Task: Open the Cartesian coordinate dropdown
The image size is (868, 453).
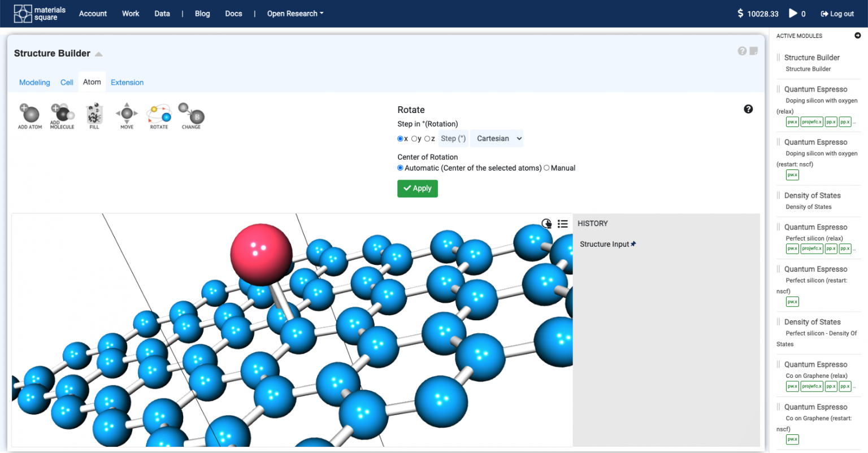Action: click(496, 138)
